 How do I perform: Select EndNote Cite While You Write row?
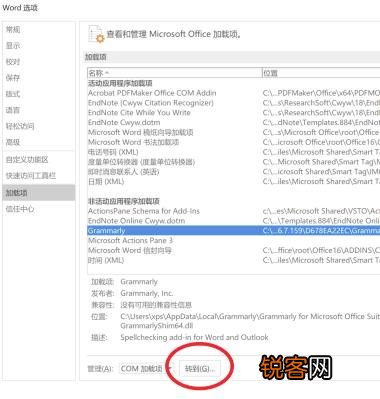coord(234,113)
